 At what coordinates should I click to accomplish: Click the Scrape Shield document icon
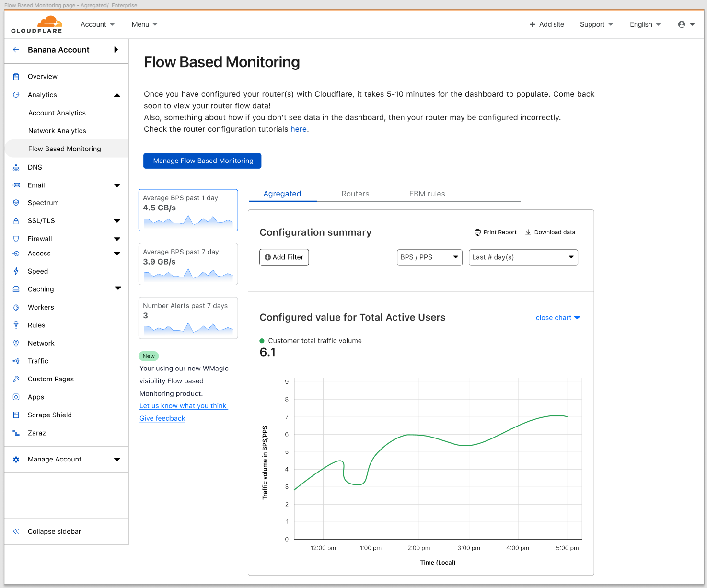16,415
